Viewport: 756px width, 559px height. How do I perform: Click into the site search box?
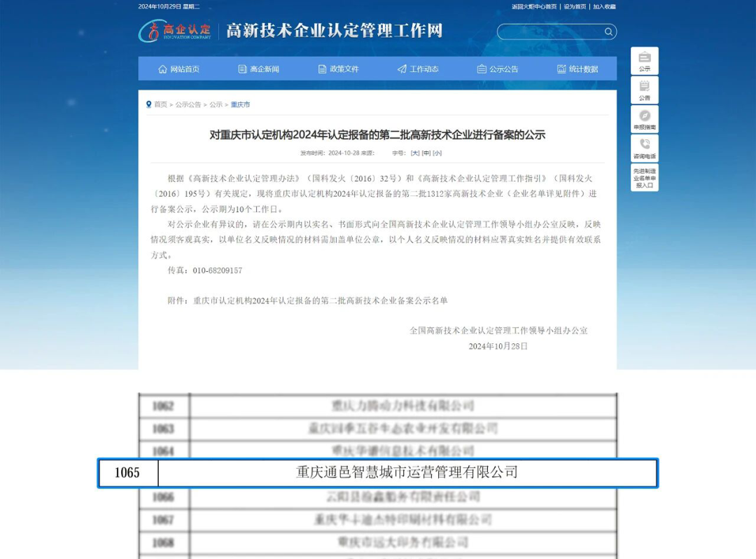click(x=549, y=32)
